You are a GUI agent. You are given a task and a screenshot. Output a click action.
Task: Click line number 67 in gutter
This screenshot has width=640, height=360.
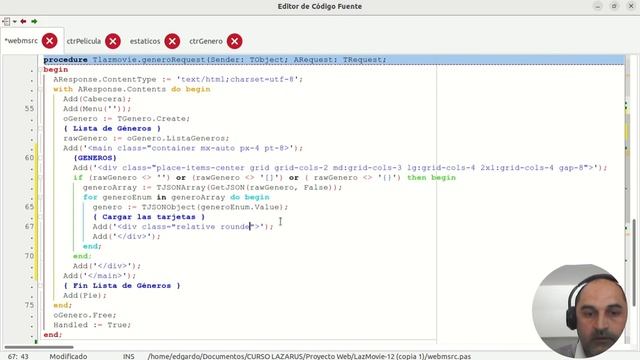(29, 226)
